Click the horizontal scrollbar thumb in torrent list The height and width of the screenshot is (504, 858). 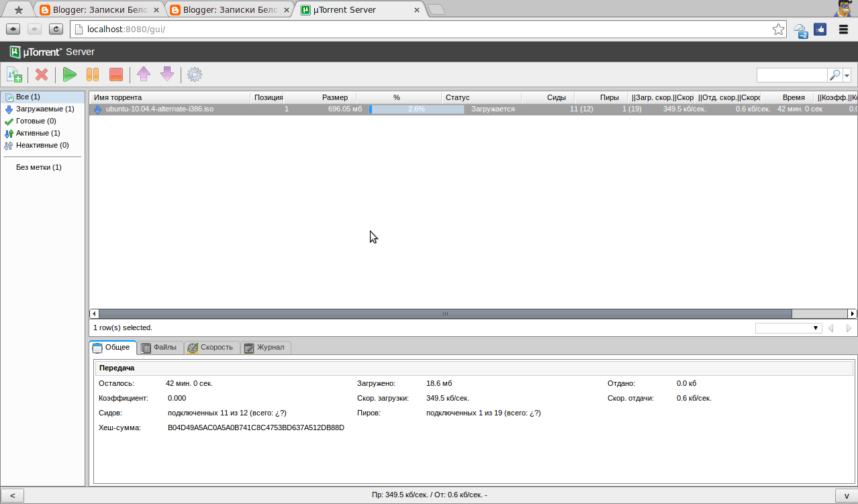(445, 313)
